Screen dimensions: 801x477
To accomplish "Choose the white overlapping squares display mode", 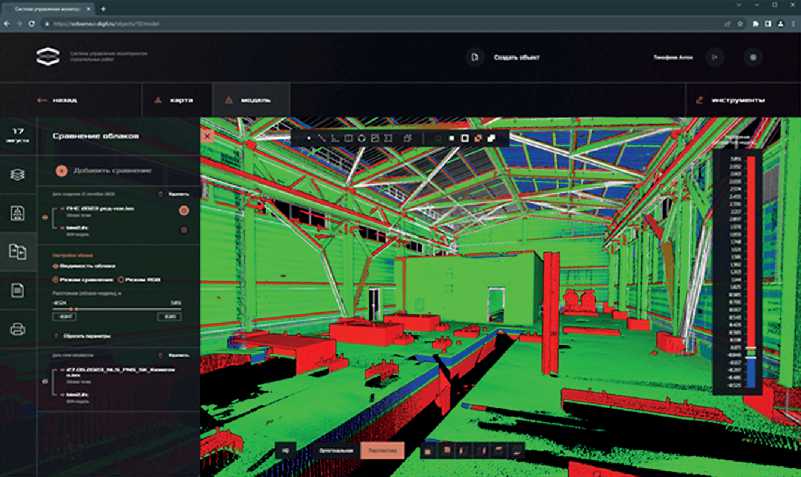I will coord(491,138).
